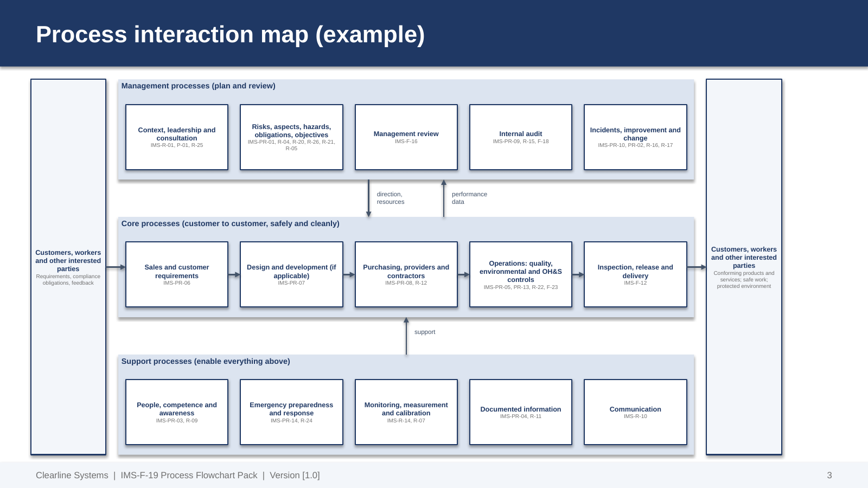Select the 'Operations: quality, environmental and OH&S controls' box
This screenshot has width=868, height=488.
pyautogui.click(x=521, y=274)
